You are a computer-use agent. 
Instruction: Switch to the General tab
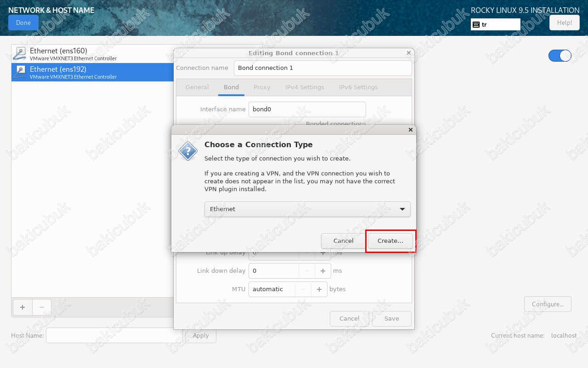(197, 87)
